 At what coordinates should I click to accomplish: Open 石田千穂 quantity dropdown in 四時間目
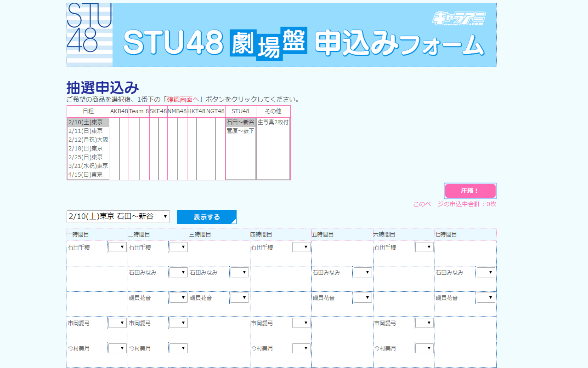tap(301, 247)
